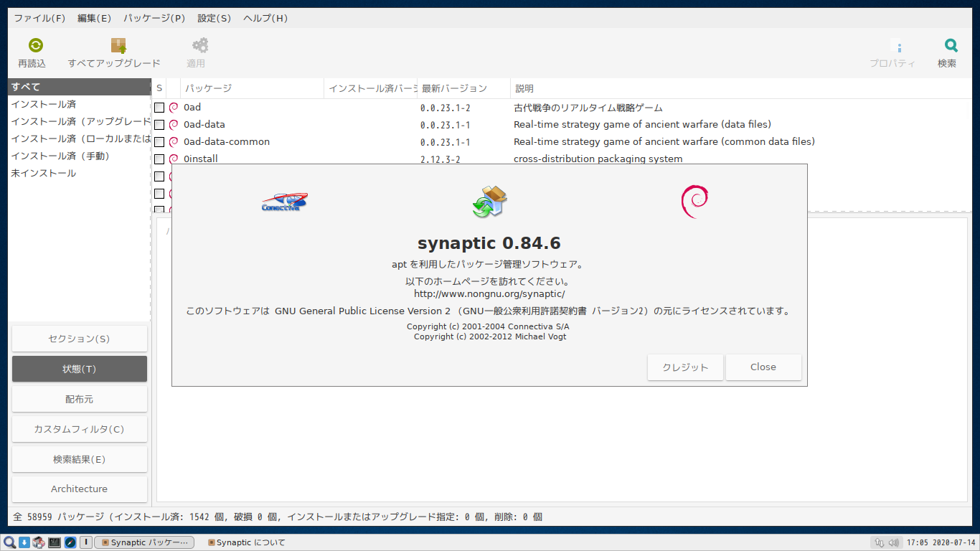
Task: Click the synaptic package box logo
Action: [489, 202]
